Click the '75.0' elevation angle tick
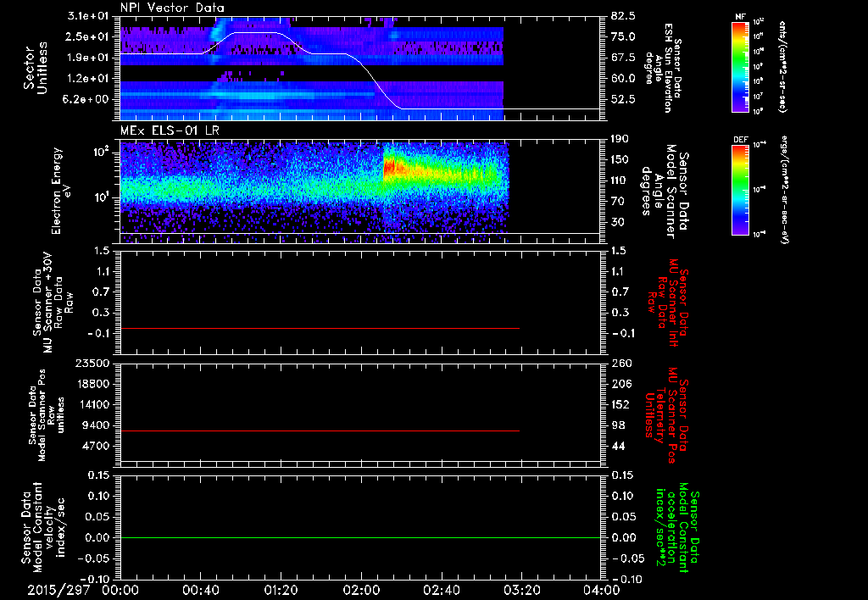The width and height of the screenshot is (868, 600). click(623, 37)
